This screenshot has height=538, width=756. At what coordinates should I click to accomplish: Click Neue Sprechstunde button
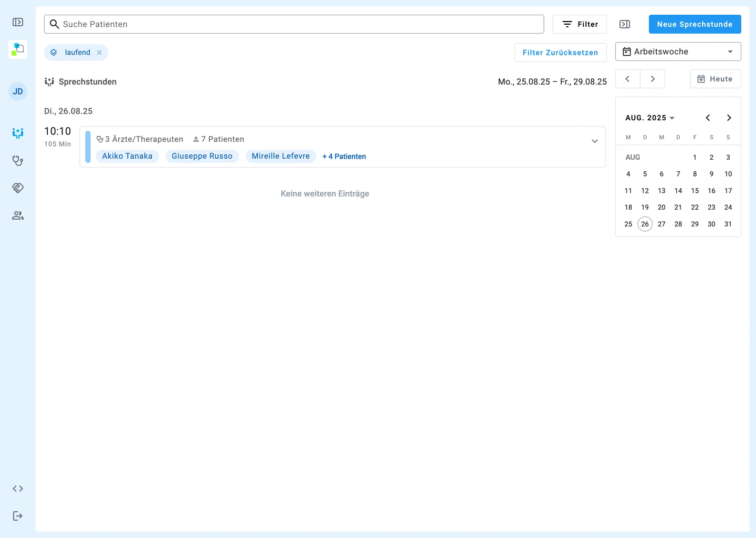pos(695,24)
